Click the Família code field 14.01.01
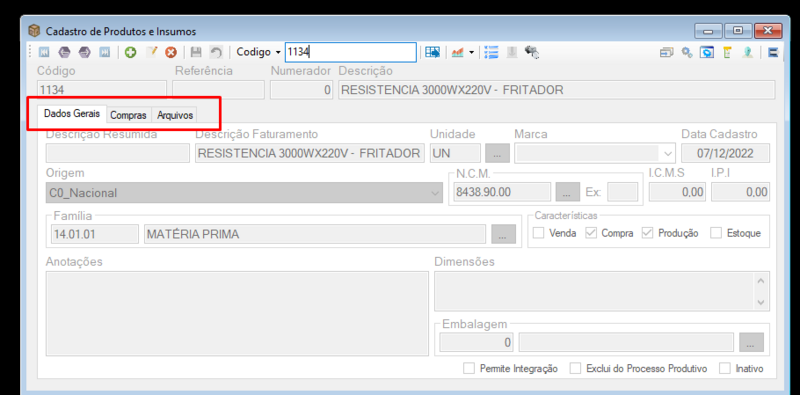800x395 pixels. coord(95,234)
